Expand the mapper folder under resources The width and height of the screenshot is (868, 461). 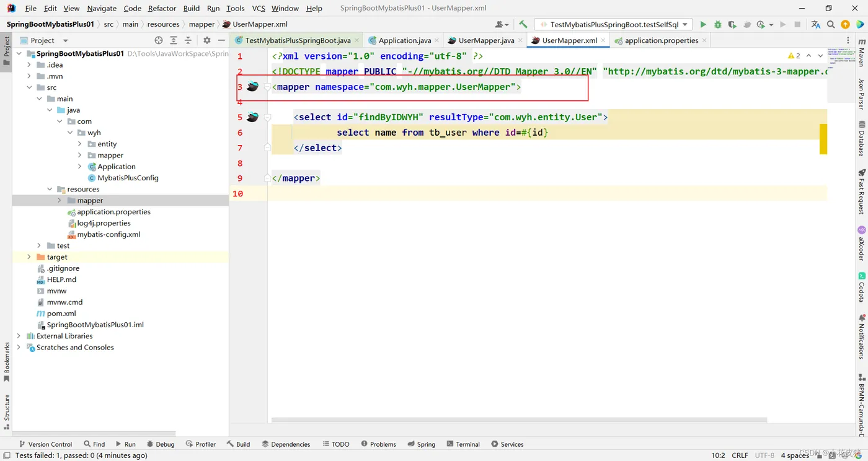(x=60, y=200)
